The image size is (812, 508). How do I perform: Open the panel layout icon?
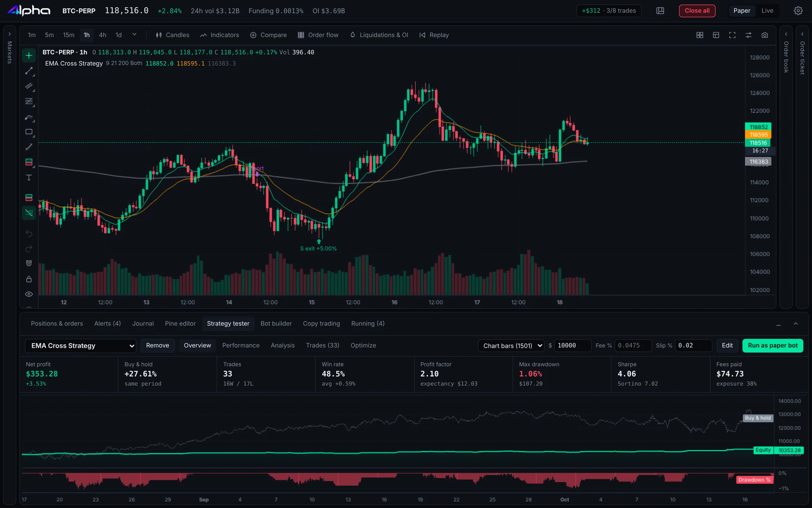click(x=716, y=35)
